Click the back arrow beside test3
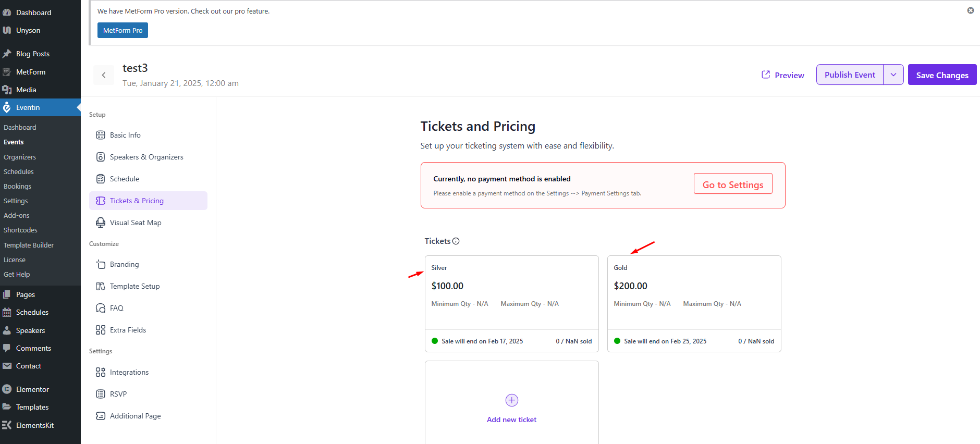Screen dimensions: 980x444 [104, 75]
